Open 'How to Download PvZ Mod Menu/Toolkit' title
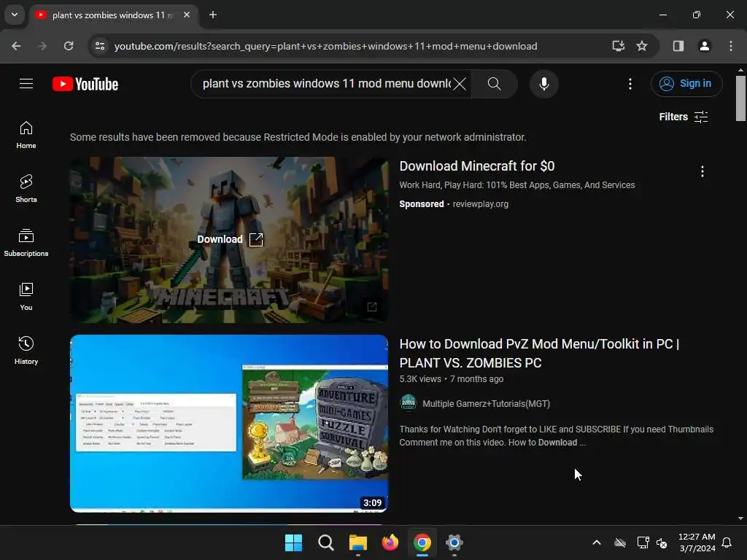The height and width of the screenshot is (560, 747). (x=539, y=354)
